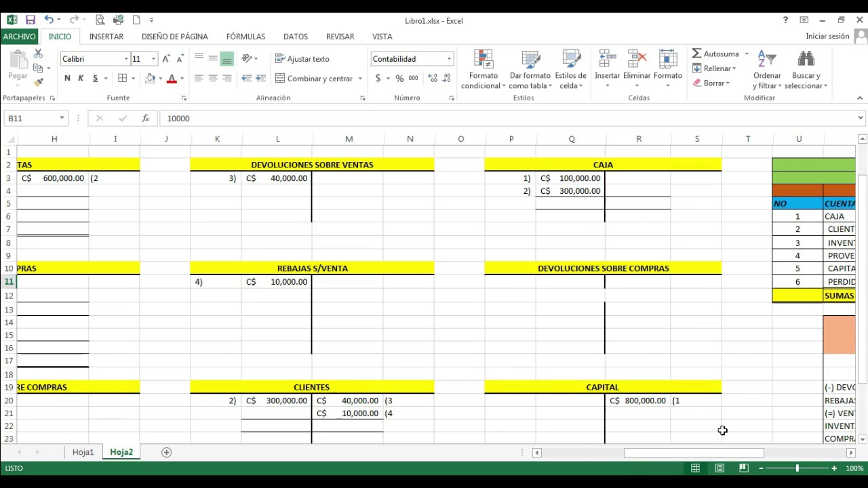Decrease decimal places icon
868x488 pixels.
pos(447,79)
